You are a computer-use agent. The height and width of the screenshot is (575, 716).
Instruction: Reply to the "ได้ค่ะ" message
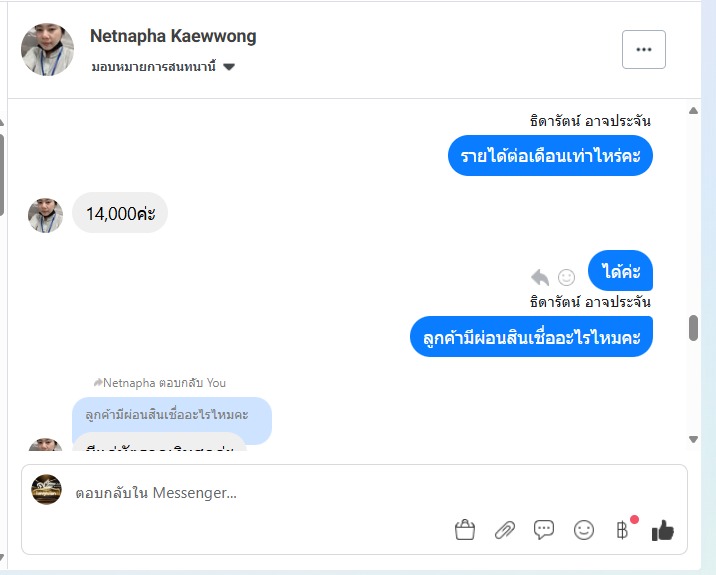(540, 277)
